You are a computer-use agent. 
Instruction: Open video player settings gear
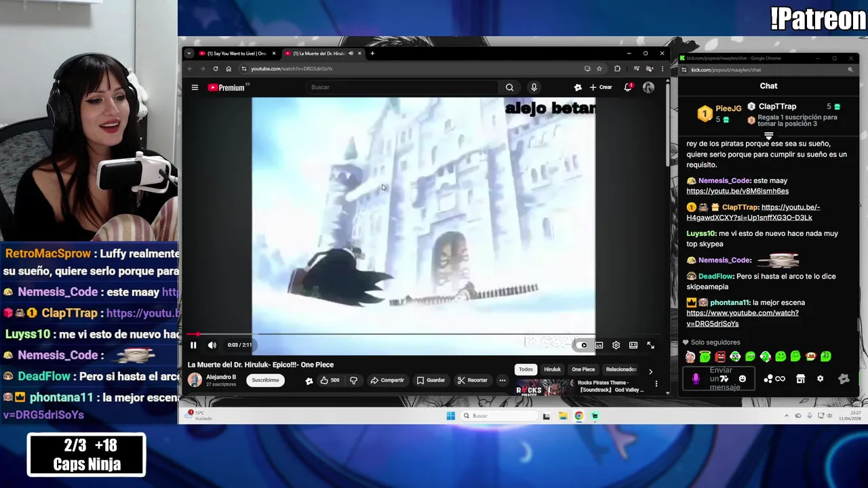[x=616, y=345]
